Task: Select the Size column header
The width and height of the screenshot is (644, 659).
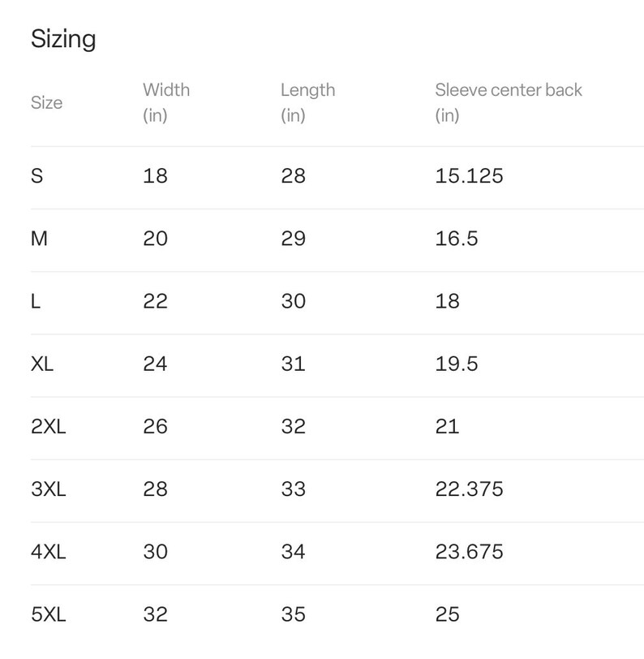Action: [46, 102]
